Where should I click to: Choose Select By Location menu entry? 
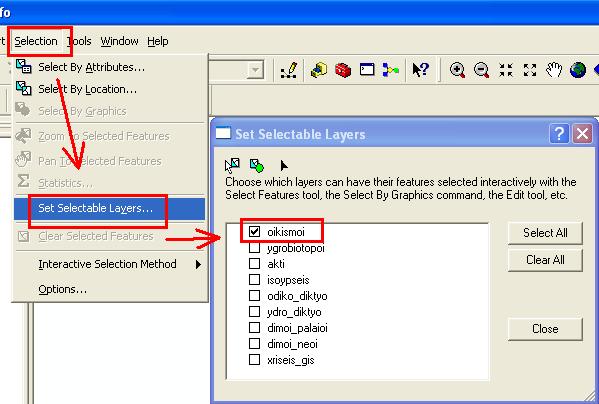110,89
